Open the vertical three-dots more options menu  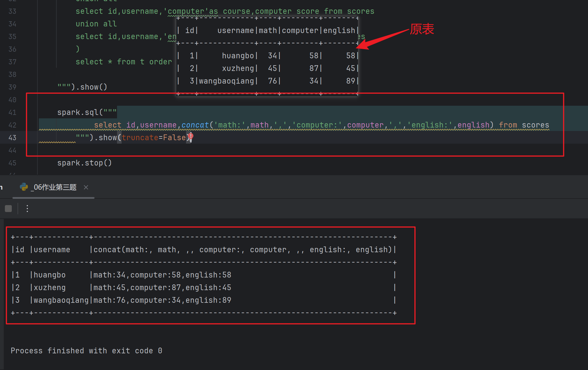pos(27,209)
